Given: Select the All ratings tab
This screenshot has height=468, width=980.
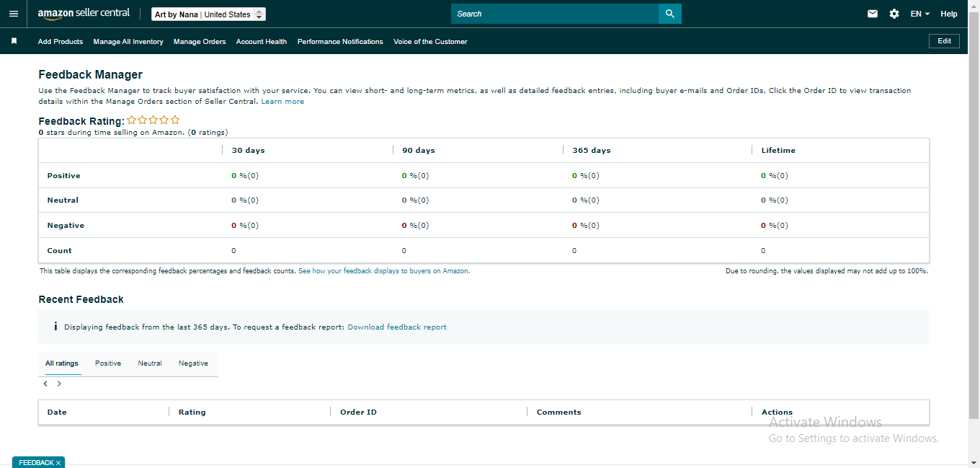Looking at the screenshot, I should pos(62,363).
